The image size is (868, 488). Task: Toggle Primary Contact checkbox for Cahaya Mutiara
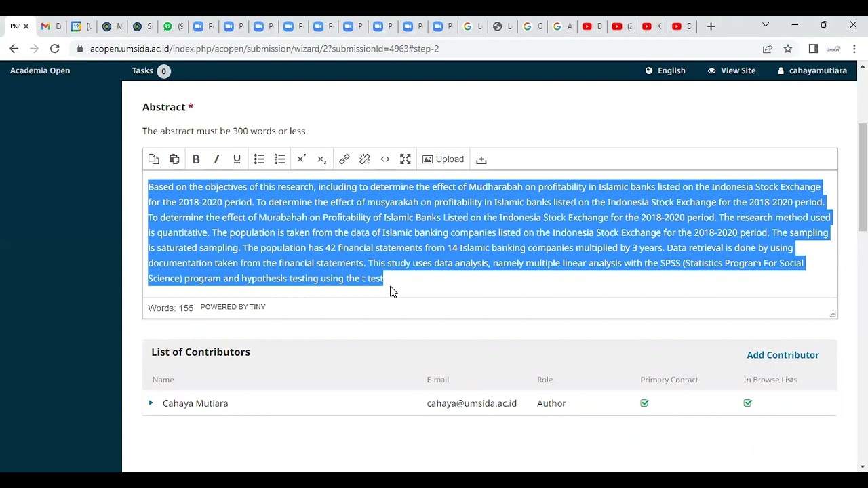coord(644,403)
